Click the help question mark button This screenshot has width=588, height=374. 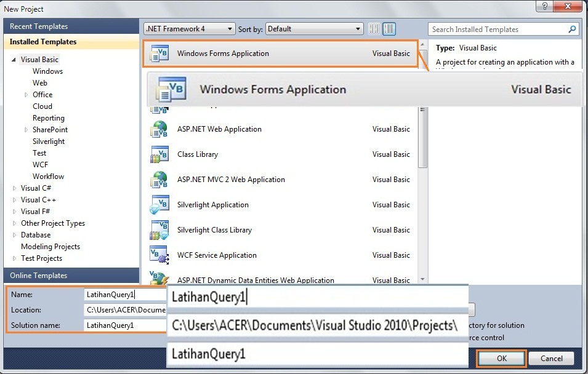(x=545, y=6)
